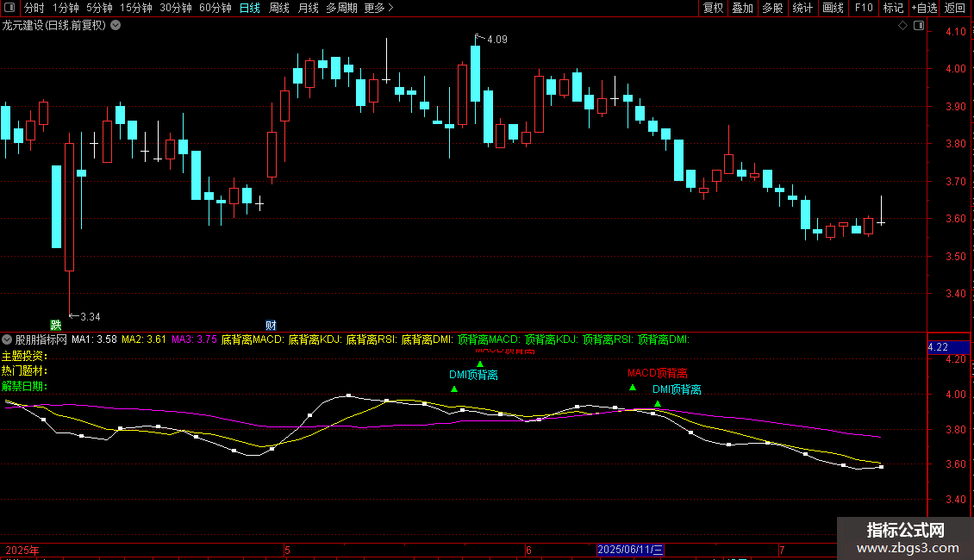Switch to the 周线 weekly chart

[x=279, y=8]
